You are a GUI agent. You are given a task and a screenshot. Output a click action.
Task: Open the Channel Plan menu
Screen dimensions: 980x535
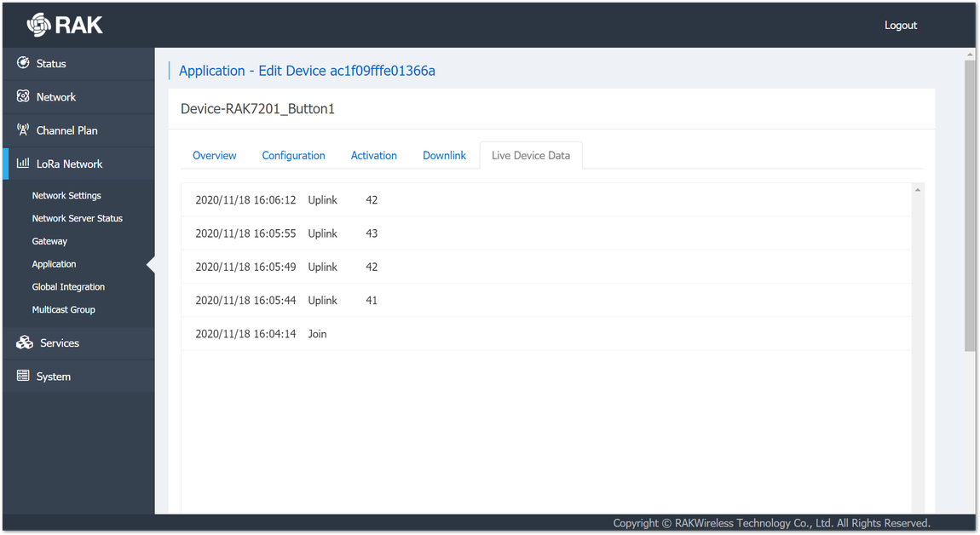click(x=78, y=130)
